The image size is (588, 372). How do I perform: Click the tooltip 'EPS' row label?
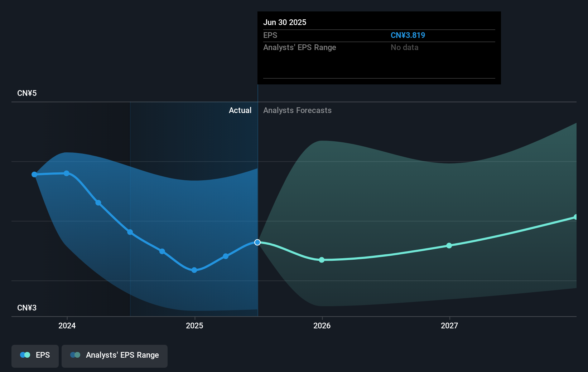[x=270, y=35]
